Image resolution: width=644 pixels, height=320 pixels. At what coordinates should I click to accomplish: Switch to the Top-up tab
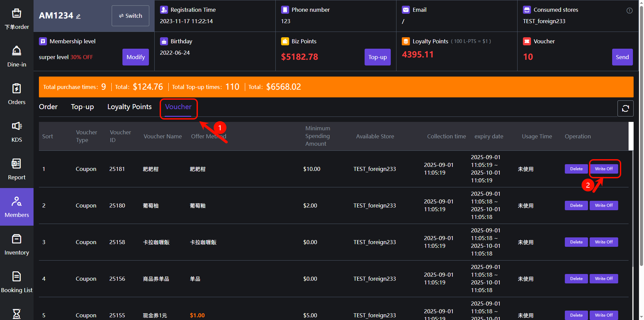tap(82, 107)
